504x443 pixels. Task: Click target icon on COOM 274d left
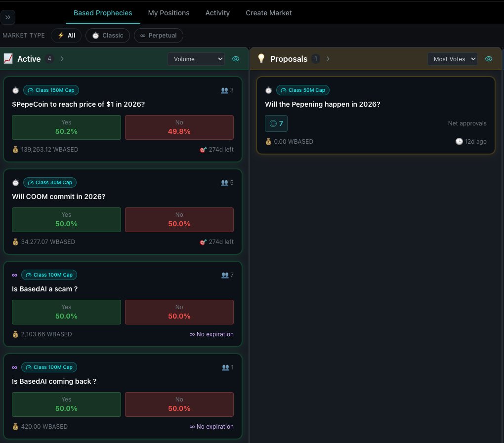[203, 242]
